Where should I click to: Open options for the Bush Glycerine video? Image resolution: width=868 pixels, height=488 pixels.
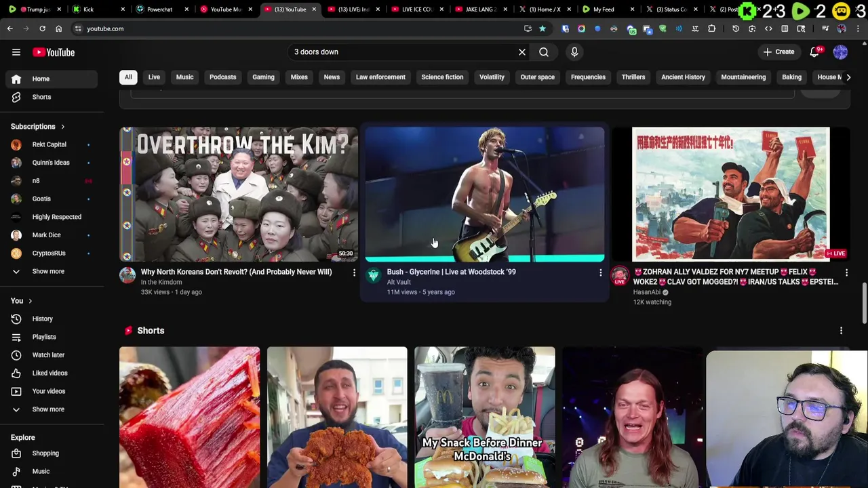pyautogui.click(x=600, y=272)
